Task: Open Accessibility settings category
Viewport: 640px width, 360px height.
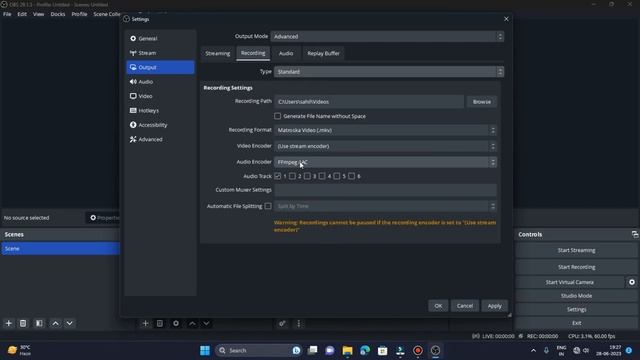Action: [160, 125]
